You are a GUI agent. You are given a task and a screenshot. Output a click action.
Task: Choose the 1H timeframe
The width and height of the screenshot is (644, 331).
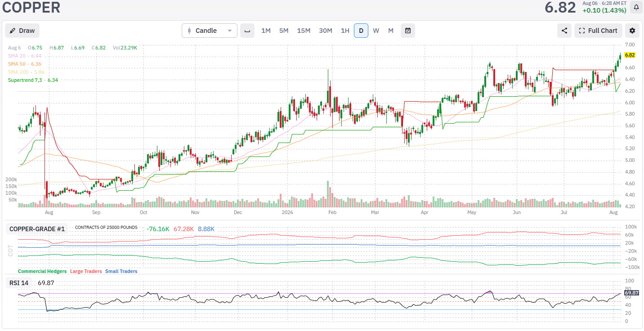pos(345,31)
